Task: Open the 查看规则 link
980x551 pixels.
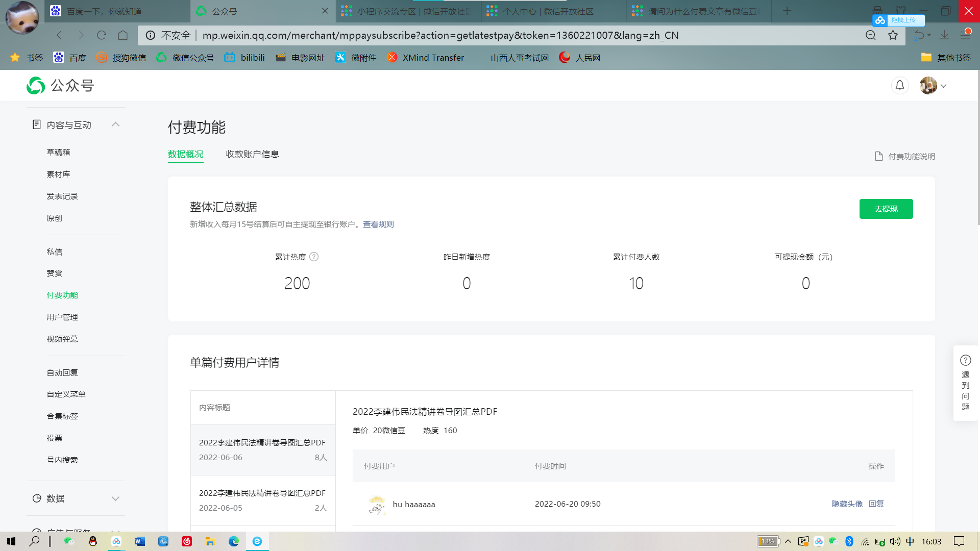Action: click(378, 224)
